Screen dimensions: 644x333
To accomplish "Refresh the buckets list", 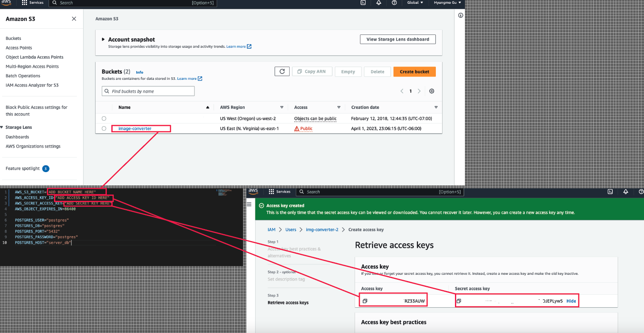I will (x=282, y=71).
